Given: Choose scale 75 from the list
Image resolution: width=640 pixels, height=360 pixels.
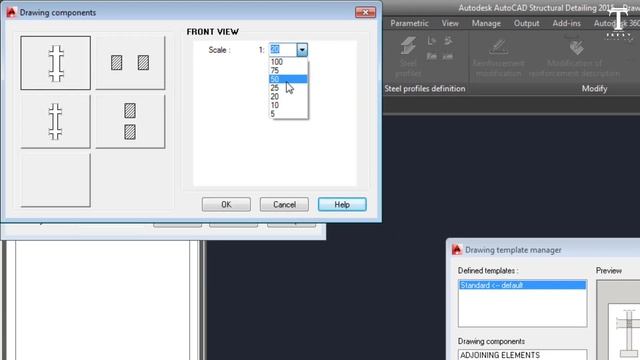Looking at the screenshot, I should (288, 70).
